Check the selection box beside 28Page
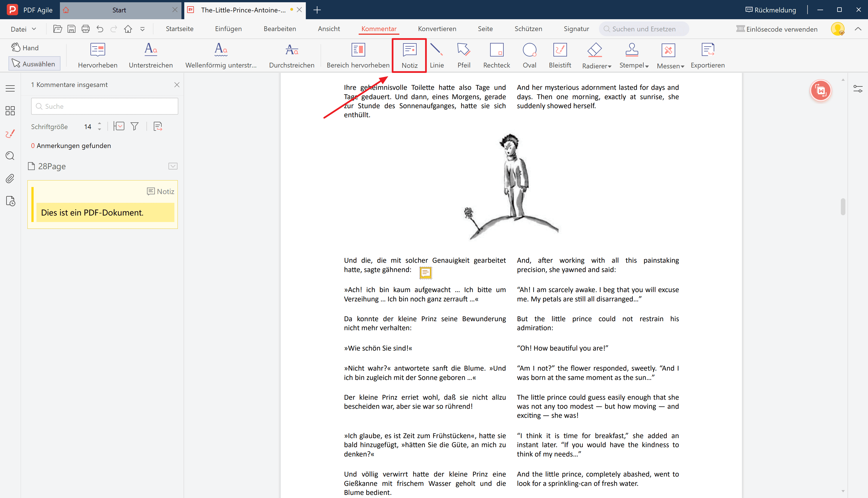Image resolution: width=868 pixels, height=498 pixels. point(173,166)
